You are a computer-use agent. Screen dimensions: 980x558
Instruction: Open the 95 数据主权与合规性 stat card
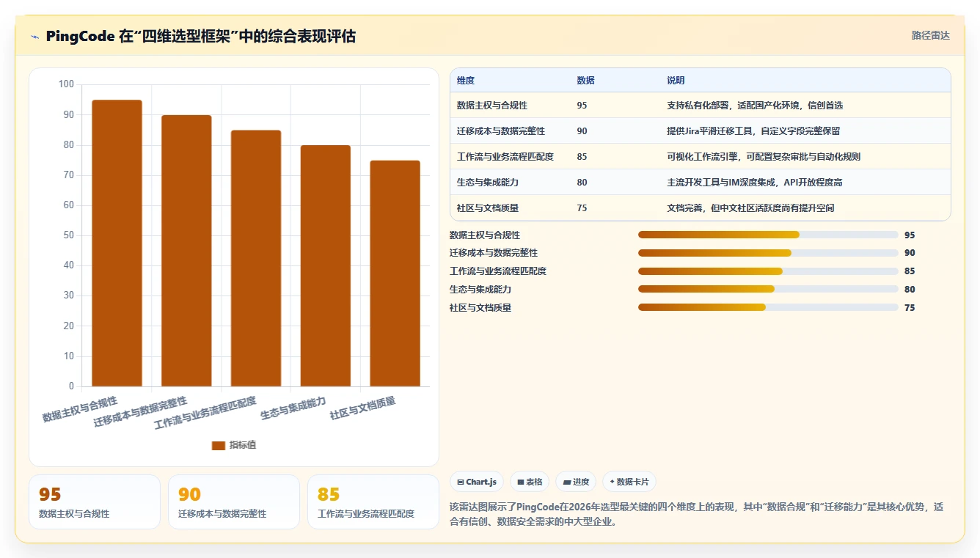coord(95,502)
